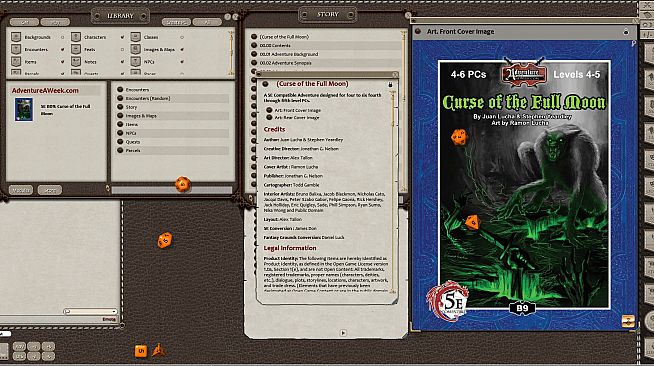This screenshot has height=366, width=654.
Task: Toggle the Items checkbox in Library
Action: point(63,62)
